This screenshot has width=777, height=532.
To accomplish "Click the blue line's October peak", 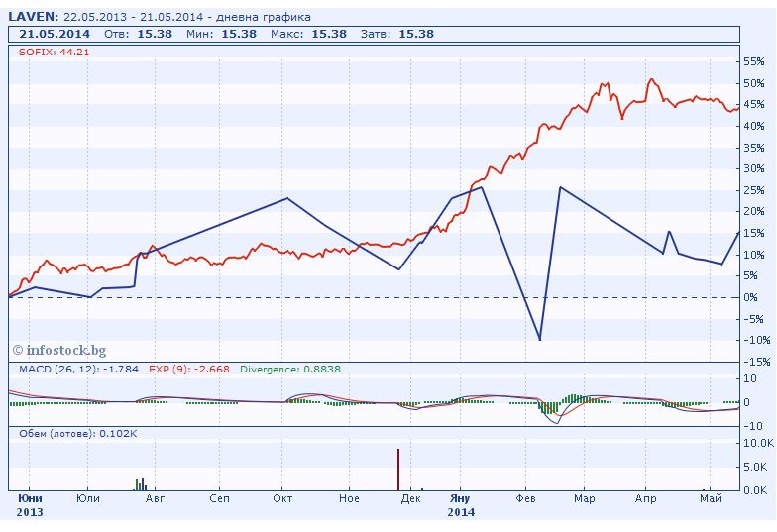I will [287, 198].
